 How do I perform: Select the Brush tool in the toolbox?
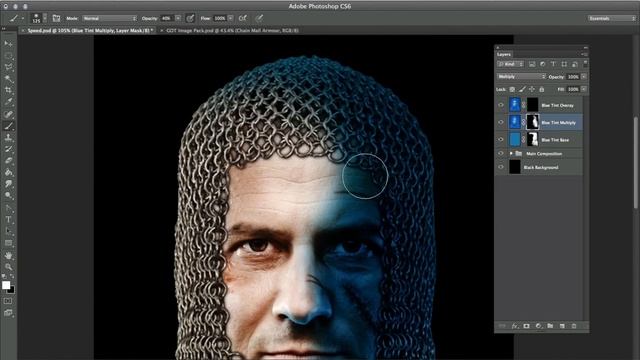tap(8, 126)
